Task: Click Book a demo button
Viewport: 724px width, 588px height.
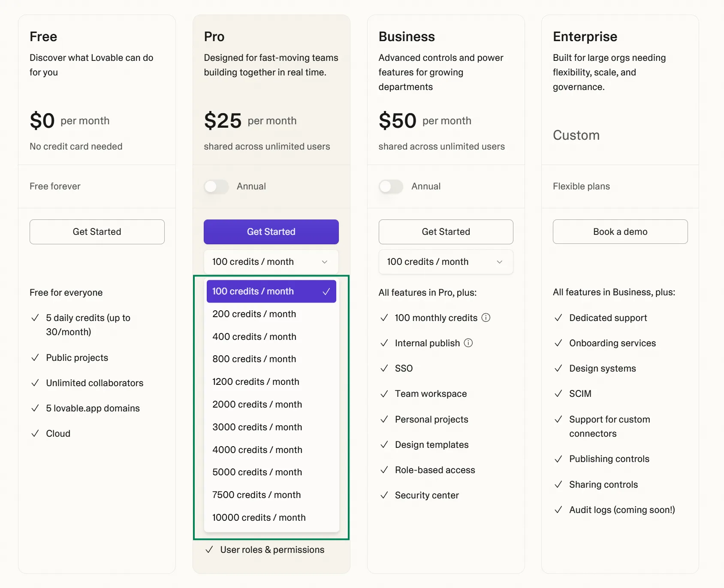Action: pyautogui.click(x=620, y=232)
